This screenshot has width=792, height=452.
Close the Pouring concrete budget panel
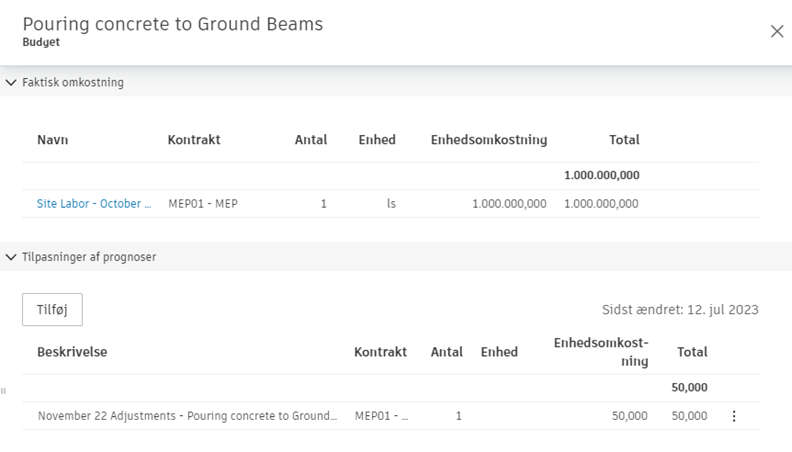[x=776, y=32]
